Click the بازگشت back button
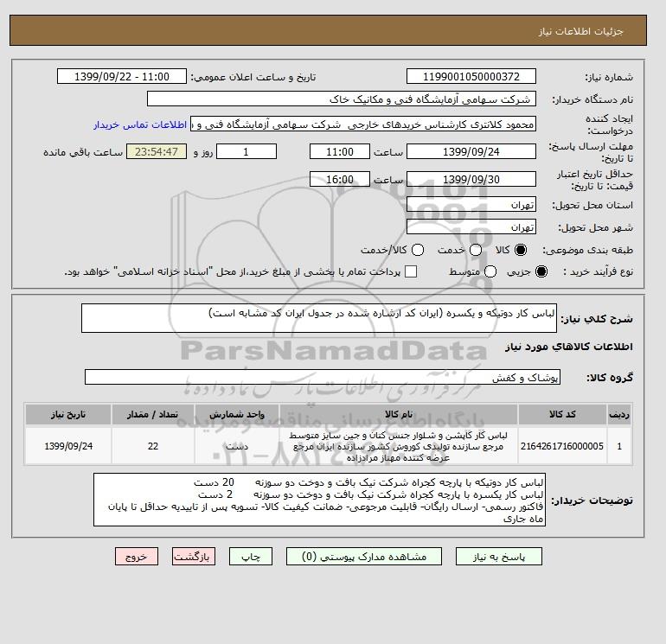 click(x=194, y=557)
